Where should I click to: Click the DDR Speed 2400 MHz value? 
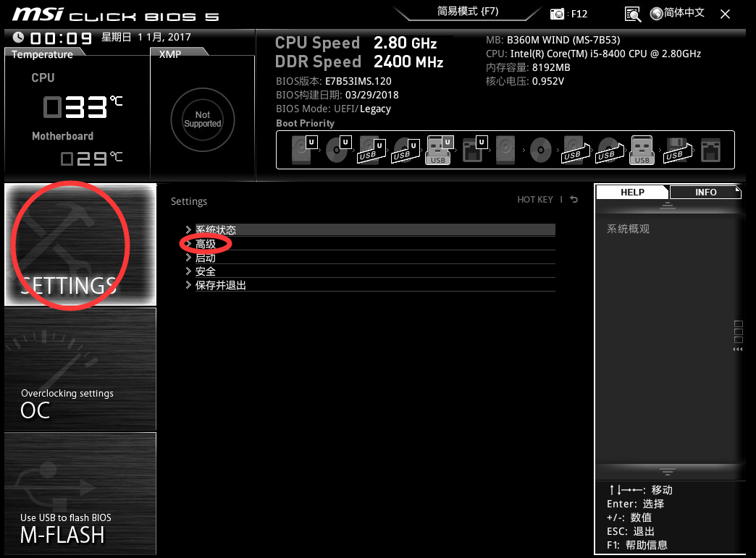pos(408,62)
